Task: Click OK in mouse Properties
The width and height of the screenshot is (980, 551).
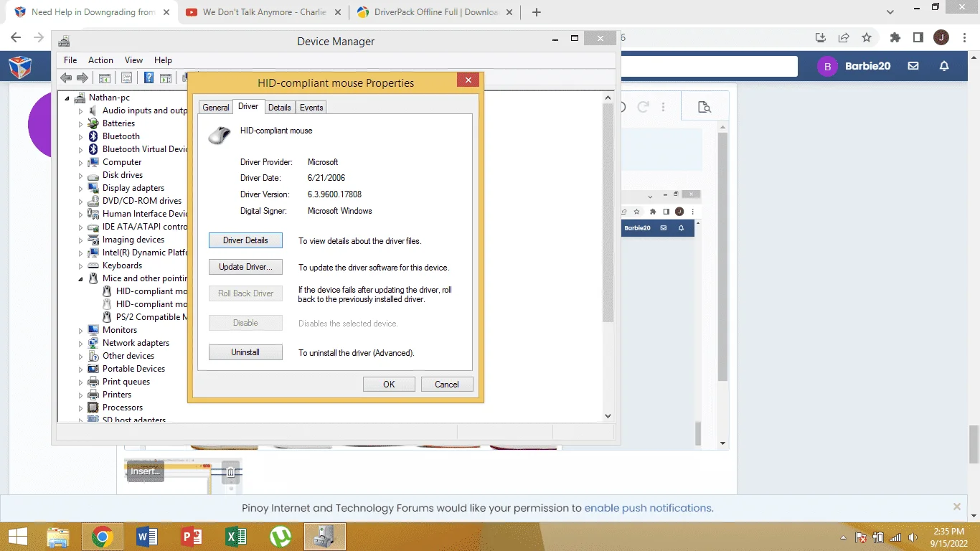Action: (x=389, y=385)
